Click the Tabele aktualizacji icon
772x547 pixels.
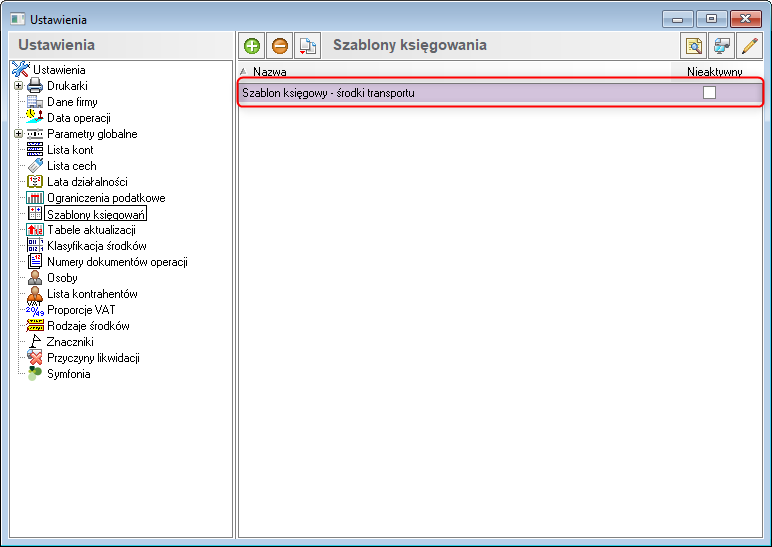point(35,230)
